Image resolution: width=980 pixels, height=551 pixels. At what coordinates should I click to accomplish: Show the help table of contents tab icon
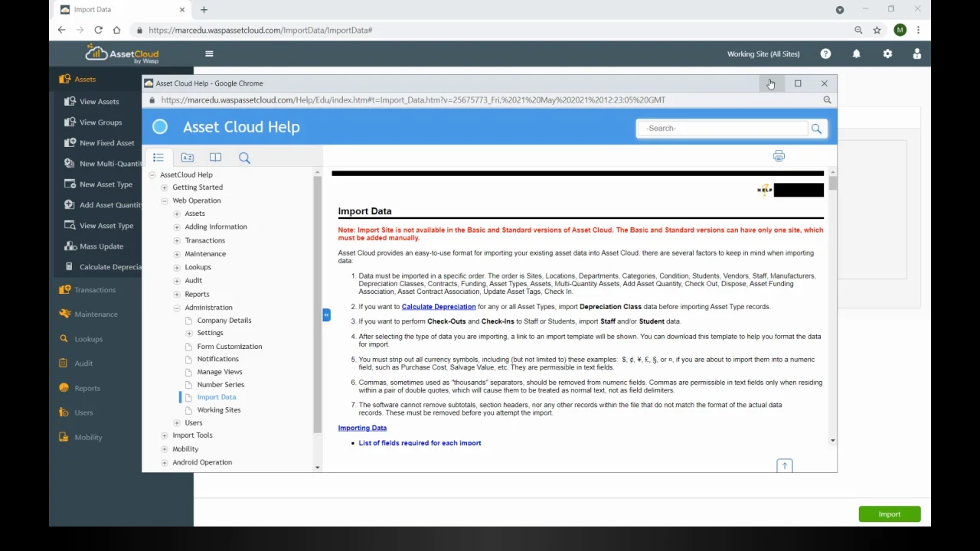(x=158, y=157)
